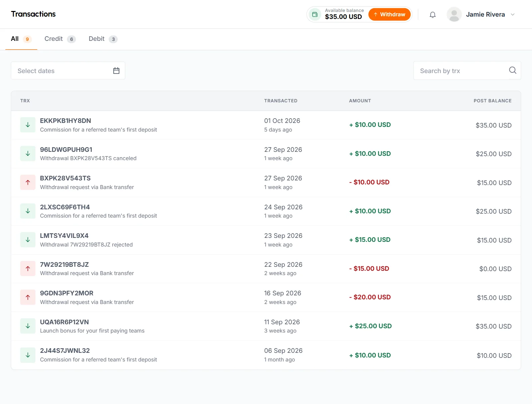Viewport: 532px width, 404px height.
Task: Open the calendar icon in date picker
Action: coord(116,70)
